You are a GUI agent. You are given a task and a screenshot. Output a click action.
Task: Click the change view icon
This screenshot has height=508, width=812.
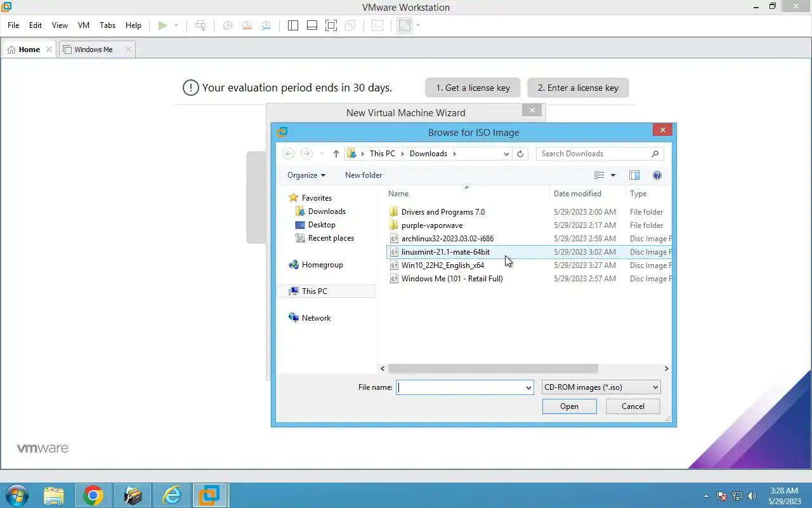[599, 175]
